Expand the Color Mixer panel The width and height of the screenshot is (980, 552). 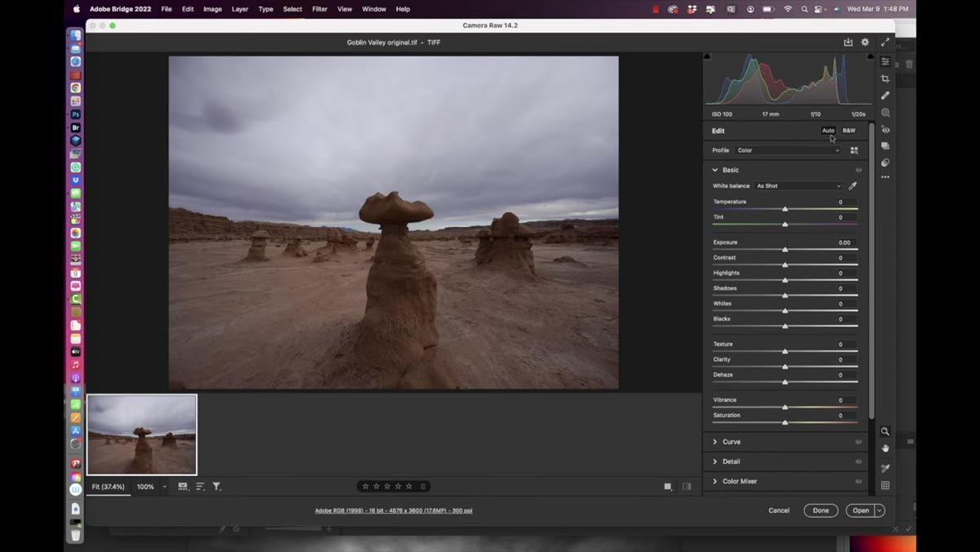click(x=715, y=481)
